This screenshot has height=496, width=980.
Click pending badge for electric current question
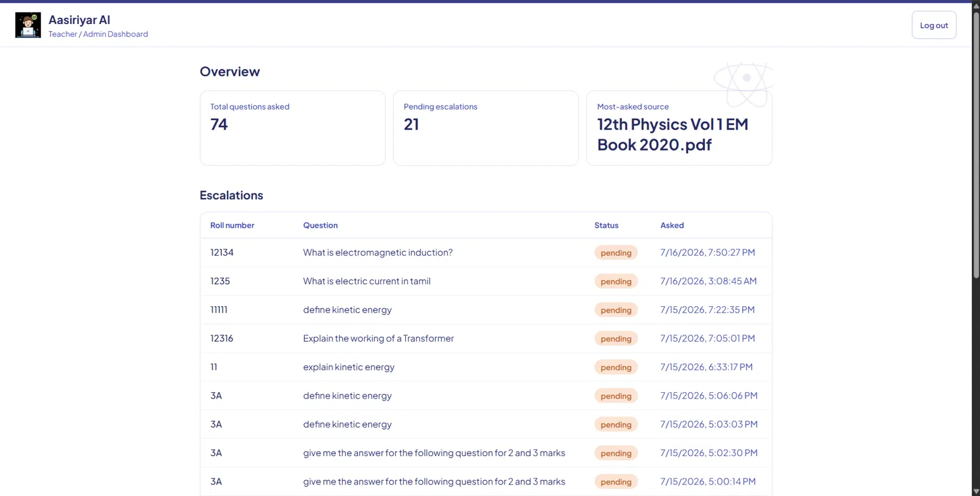click(616, 281)
